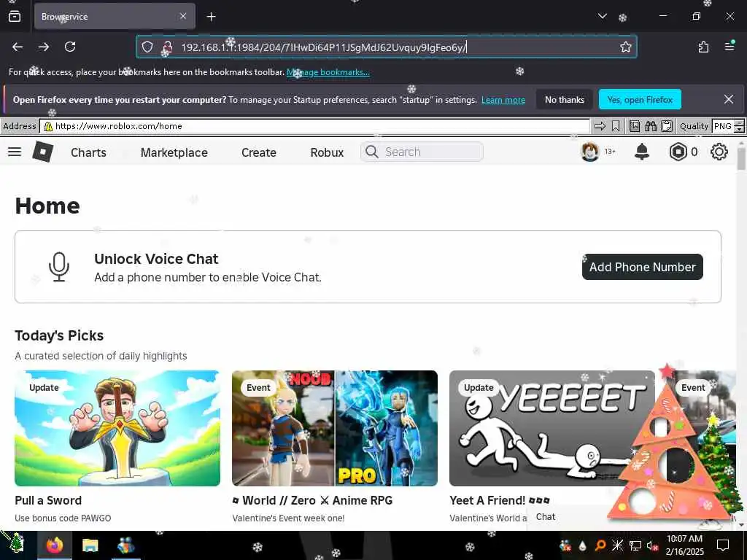Click the page vertical scrollbar thumb
747x560 pixels.
(741, 158)
